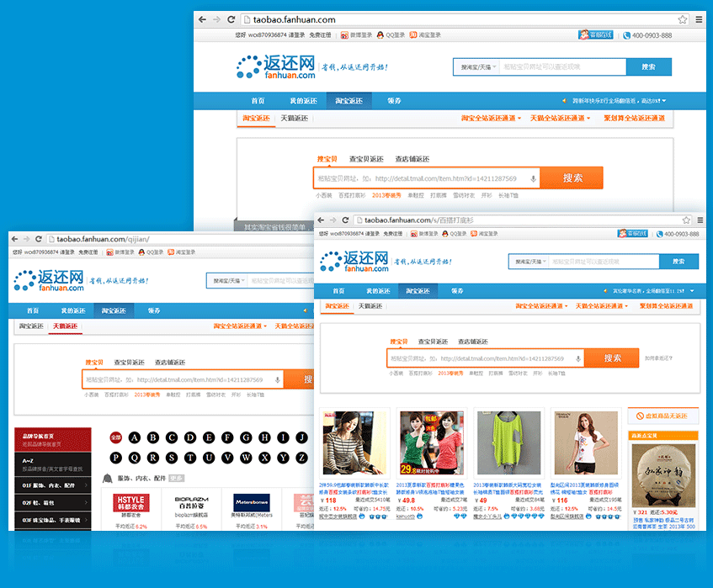Select brand letter Z circle icon
The image size is (713, 588).
point(302,458)
